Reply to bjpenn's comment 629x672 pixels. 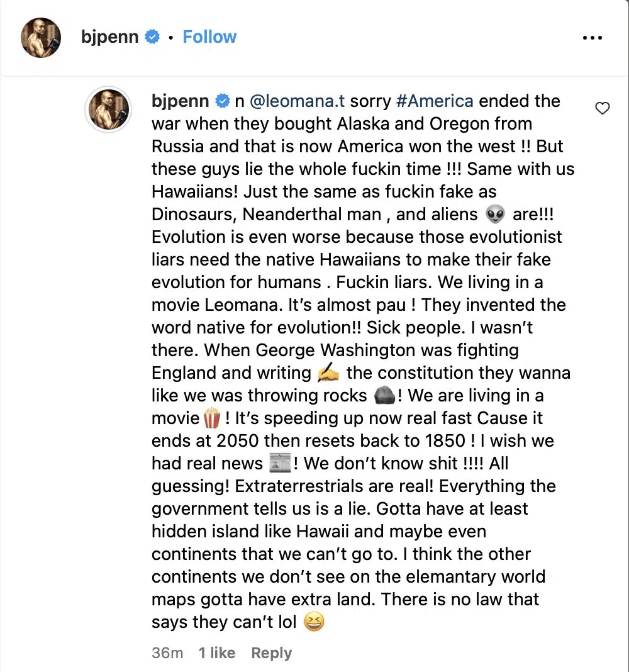pyautogui.click(x=271, y=653)
